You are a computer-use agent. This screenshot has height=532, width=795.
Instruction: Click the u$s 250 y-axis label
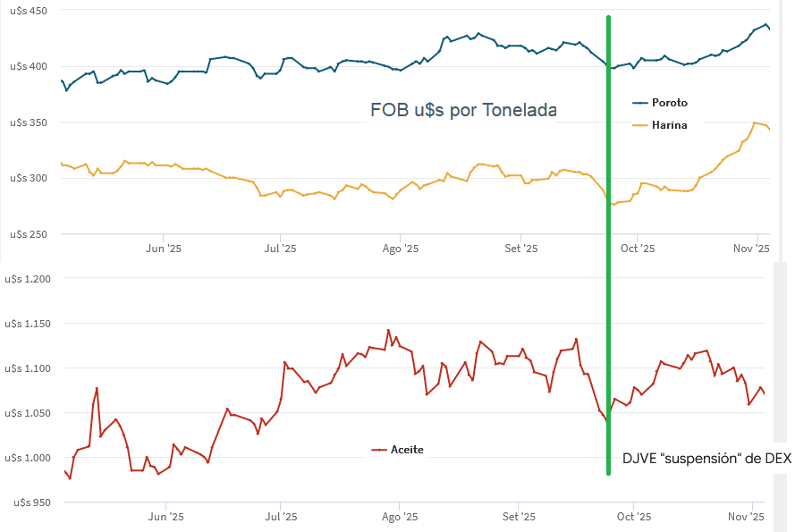pyautogui.click(x=27, y=234)
